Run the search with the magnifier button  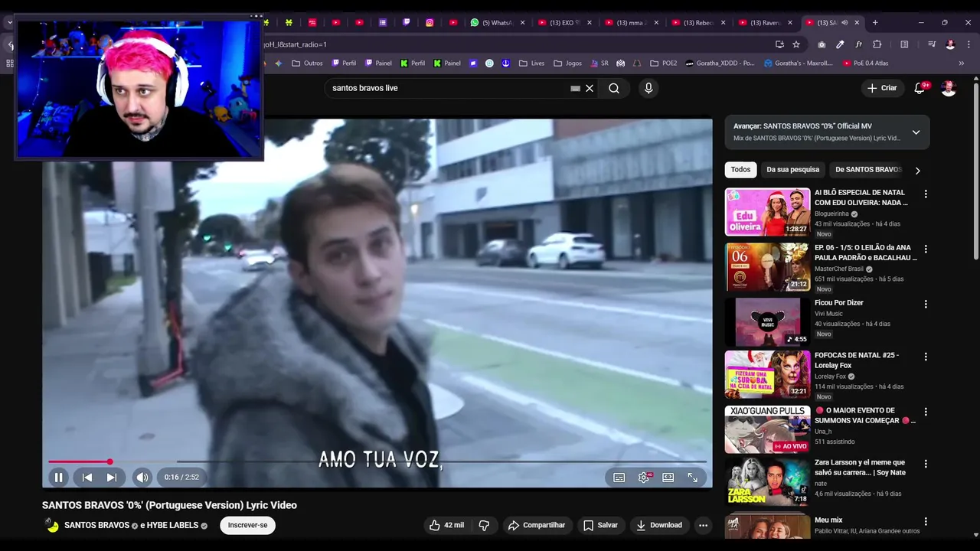click(614, 88)
